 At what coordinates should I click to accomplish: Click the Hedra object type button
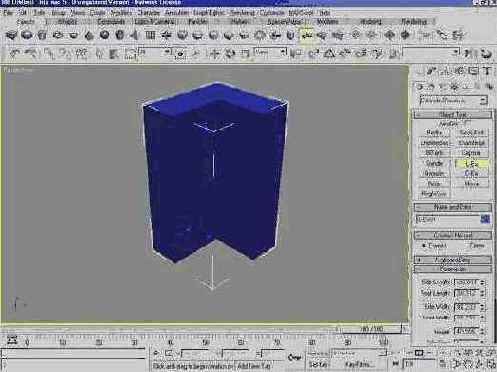(434, 133)
